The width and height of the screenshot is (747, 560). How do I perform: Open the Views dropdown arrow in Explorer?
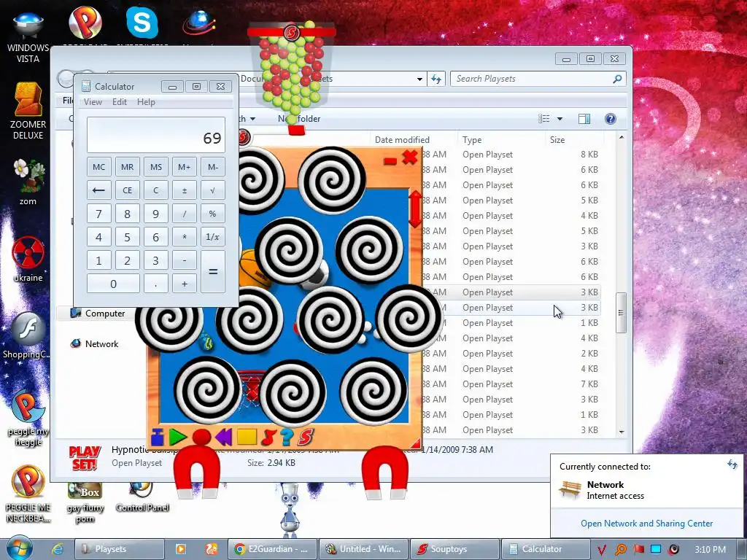pyautogui.click(x=560, y=119)
